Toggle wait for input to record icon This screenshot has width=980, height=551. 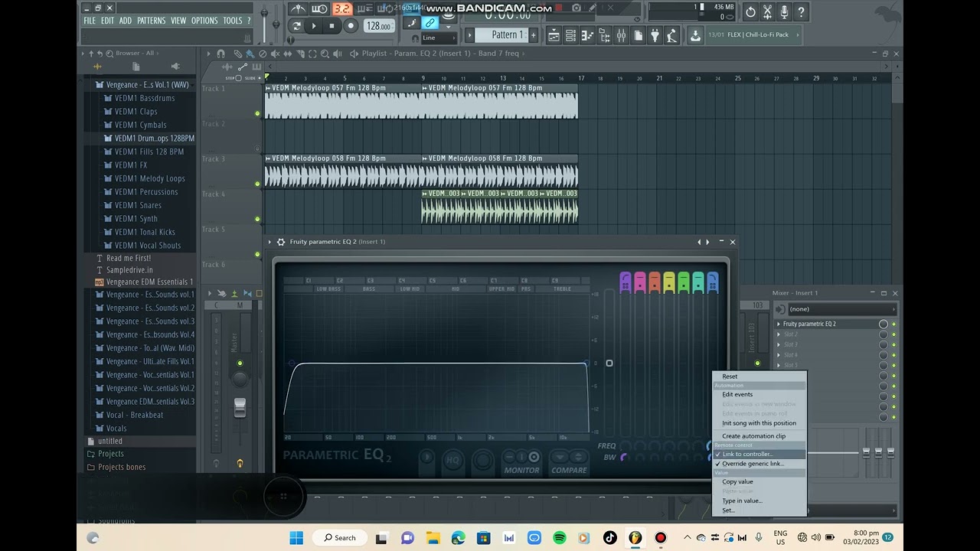[x=320, y=9]
